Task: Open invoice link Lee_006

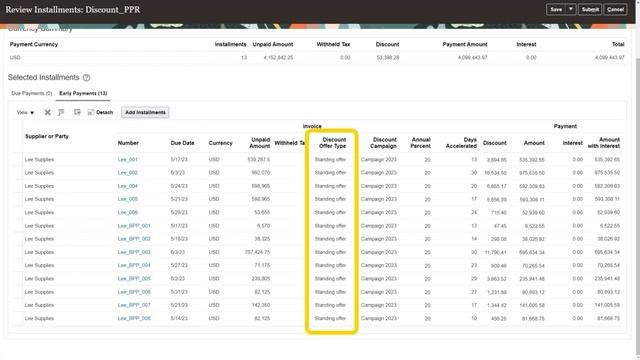Action: pyautogui.click(x=128, y=213)
